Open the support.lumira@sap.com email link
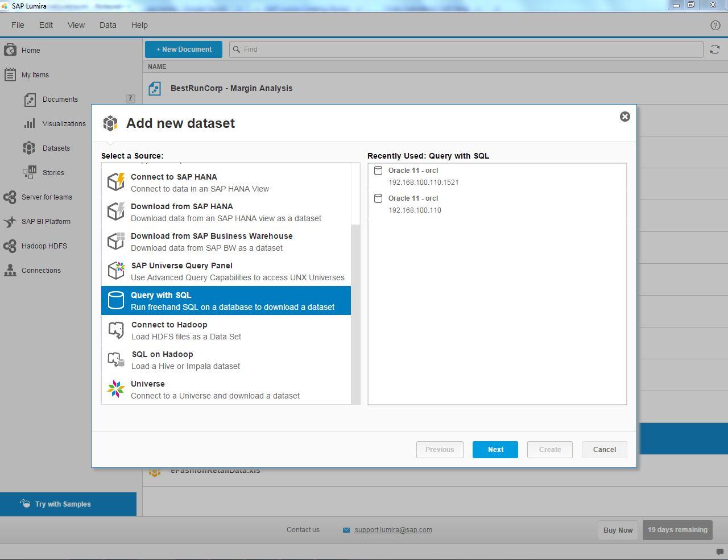 click(x=393, y=530)
